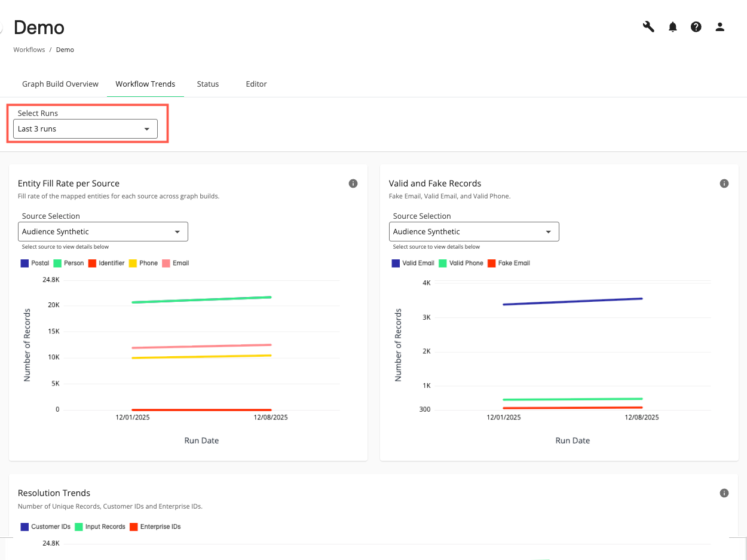Click the info icon on Resolution Trends
The height and width of the screenshot is (560, 747).
tap(724, 492)
